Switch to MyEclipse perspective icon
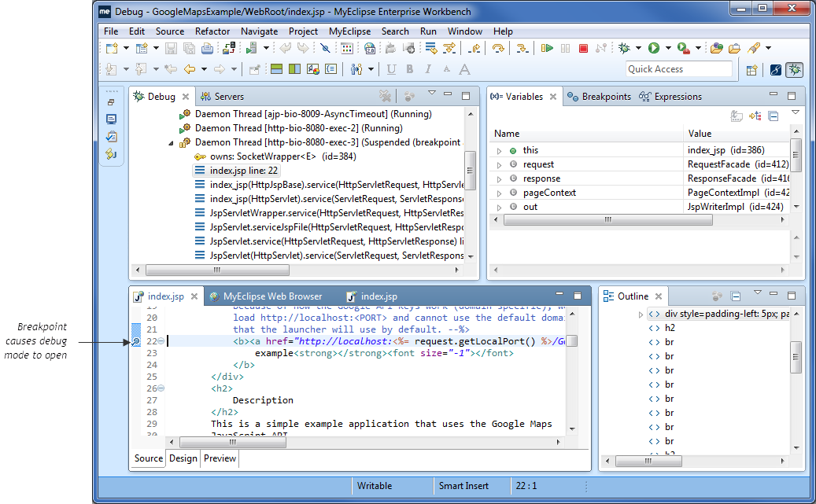This screenshot has height=504, width=816. pyautogui.click(x=775, y=70)
